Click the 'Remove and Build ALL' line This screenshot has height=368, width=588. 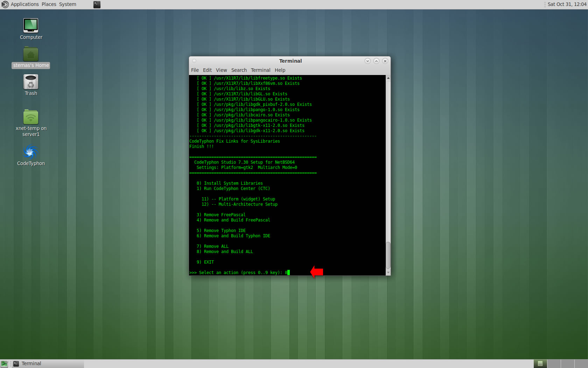(x=225, y=252)
